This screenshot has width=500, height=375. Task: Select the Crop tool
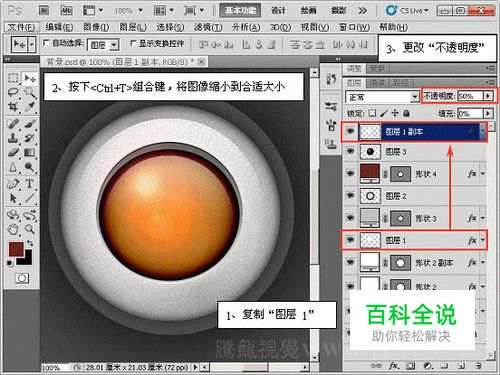(13, 107)
